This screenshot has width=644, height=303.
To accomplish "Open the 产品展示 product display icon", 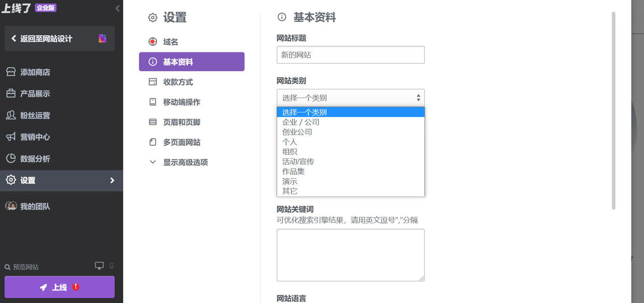I will pos(10,93).
